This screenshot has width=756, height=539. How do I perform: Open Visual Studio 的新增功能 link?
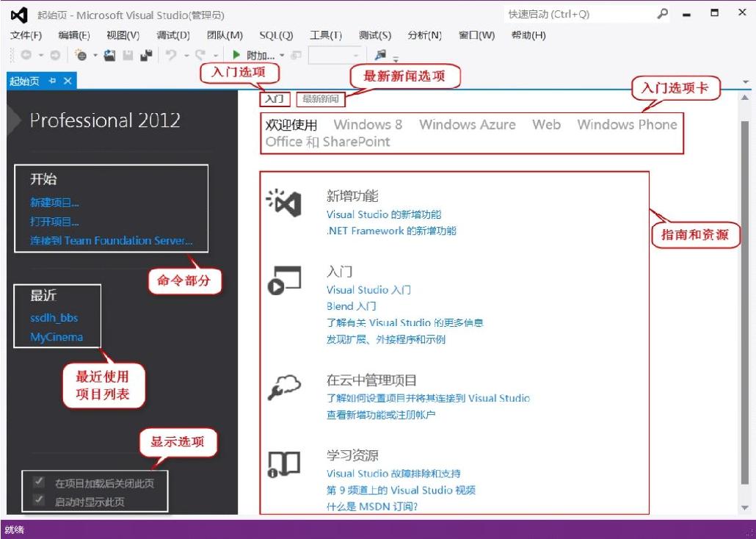[x=384, y=214]
